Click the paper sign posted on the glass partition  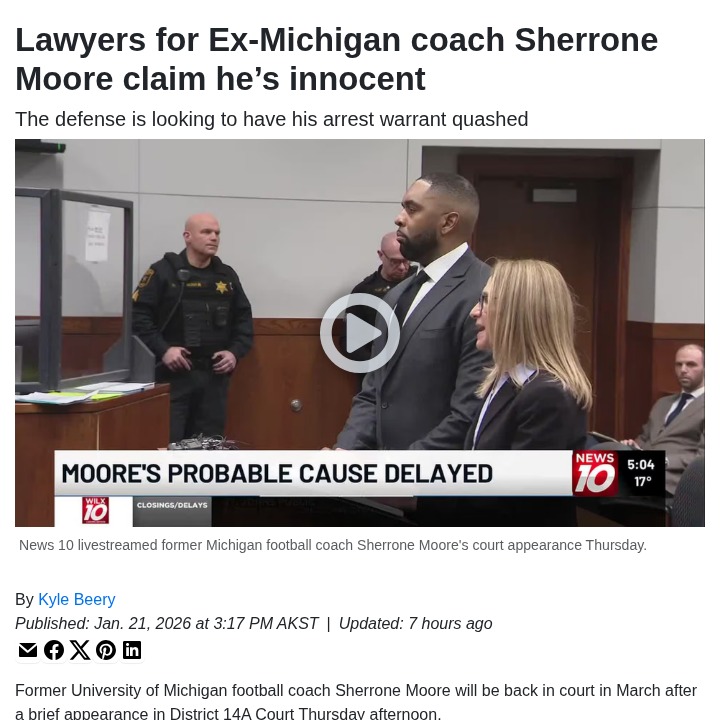click(x=98, y=234)
